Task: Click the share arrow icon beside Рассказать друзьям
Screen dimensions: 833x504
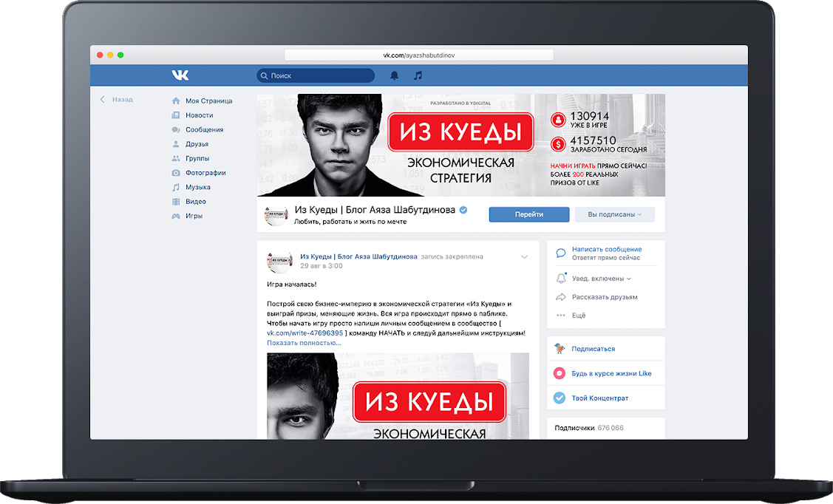Action: [x=560, y=297]
